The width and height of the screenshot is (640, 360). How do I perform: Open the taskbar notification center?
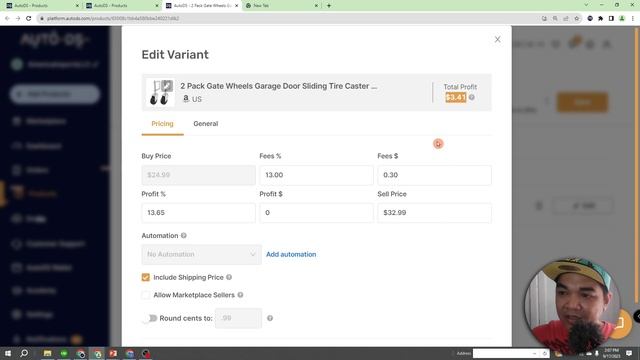629,353
